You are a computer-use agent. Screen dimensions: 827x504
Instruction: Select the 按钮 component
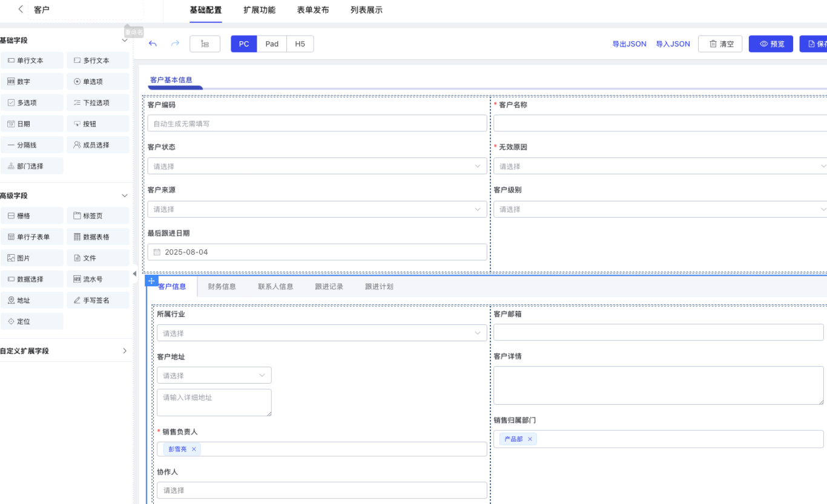tap(98, 124)
